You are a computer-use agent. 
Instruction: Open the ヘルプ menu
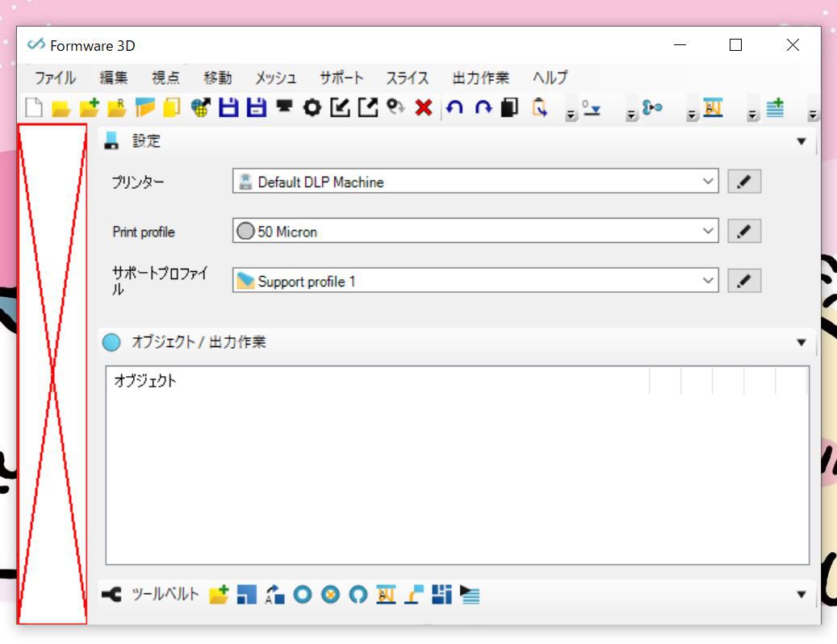pos(550,78)
